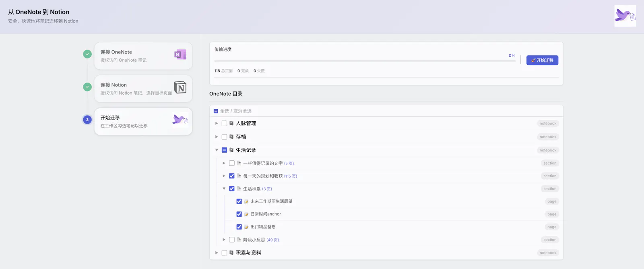Uncheck the 未来工作期间生活展望 page checkbox
644x269 pixels.
click(x=239, y=201)
